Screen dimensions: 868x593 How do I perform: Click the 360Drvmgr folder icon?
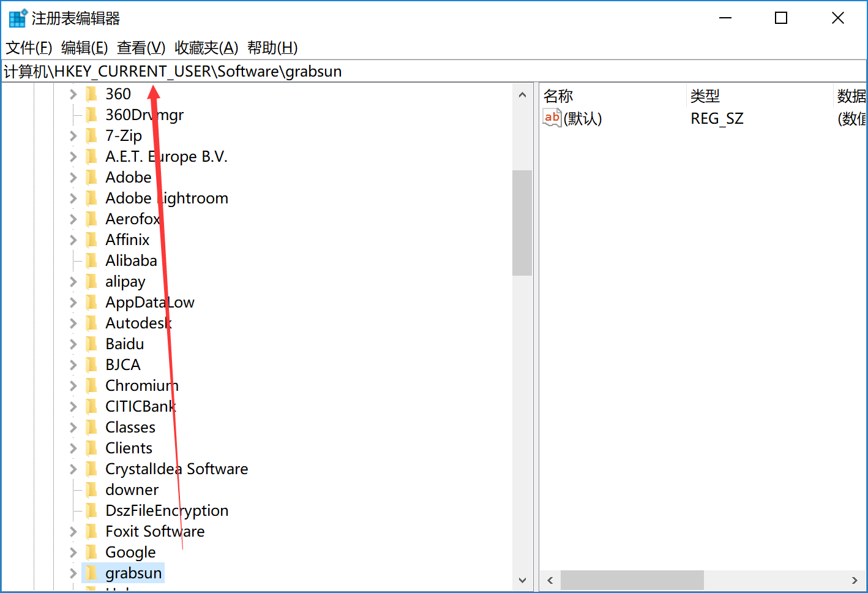91,115
